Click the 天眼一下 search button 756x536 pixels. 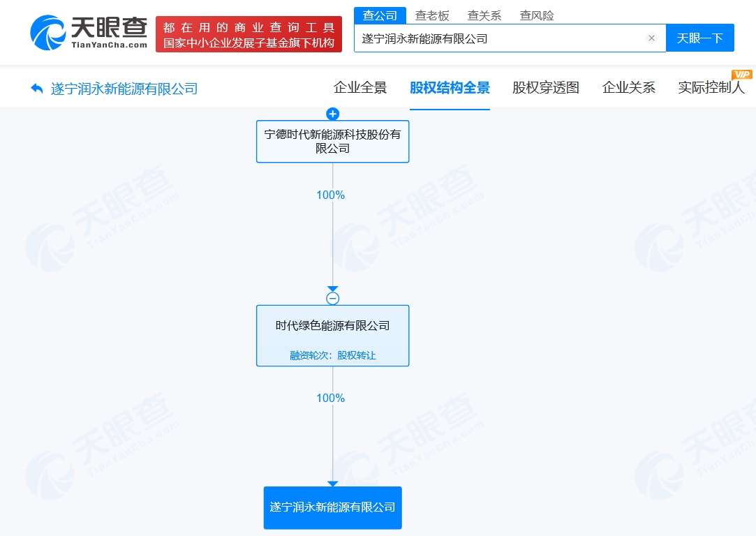(699, 38)
